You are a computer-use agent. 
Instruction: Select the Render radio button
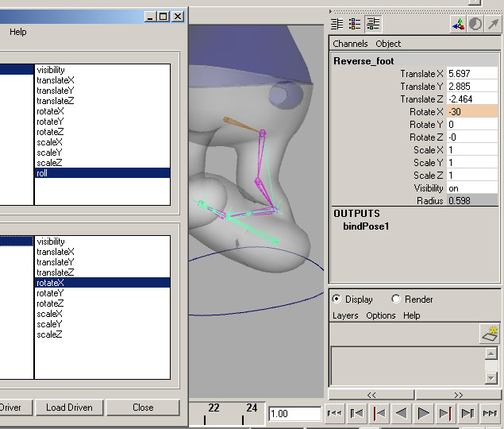(x=396, y=300)
